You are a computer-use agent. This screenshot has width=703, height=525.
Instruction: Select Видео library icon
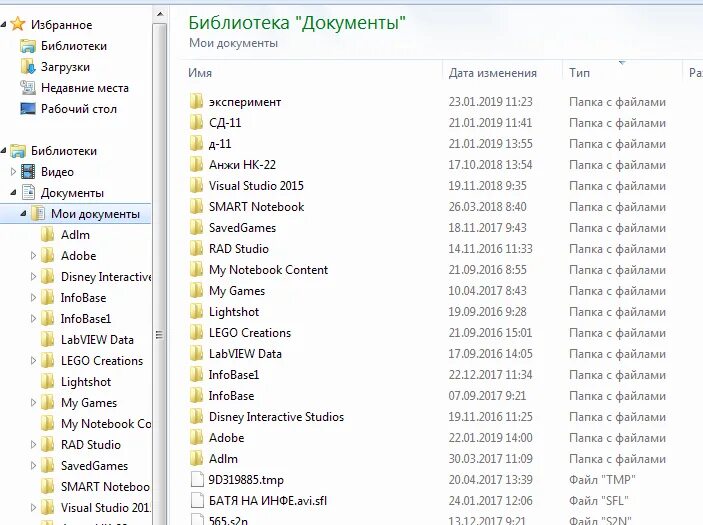click(28, 171)
